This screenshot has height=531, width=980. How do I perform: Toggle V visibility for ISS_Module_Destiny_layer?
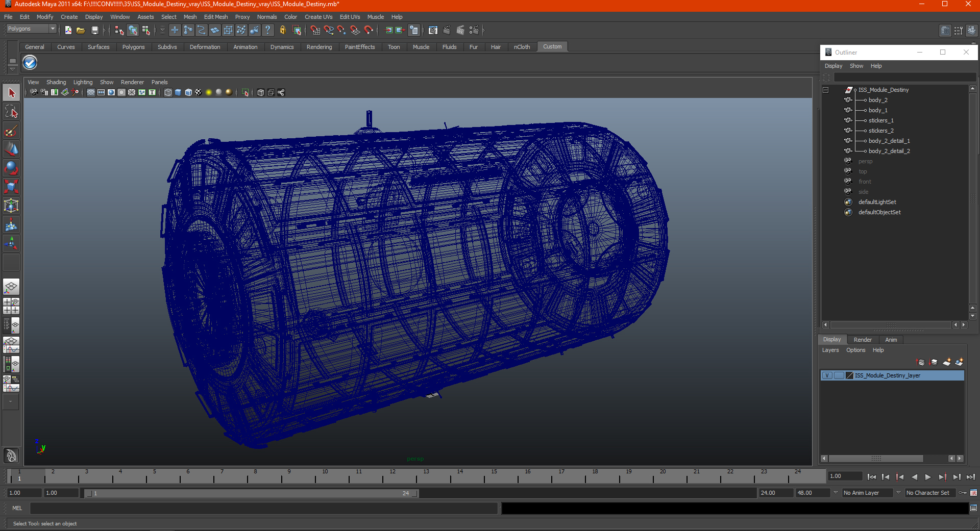pos(827,375)
